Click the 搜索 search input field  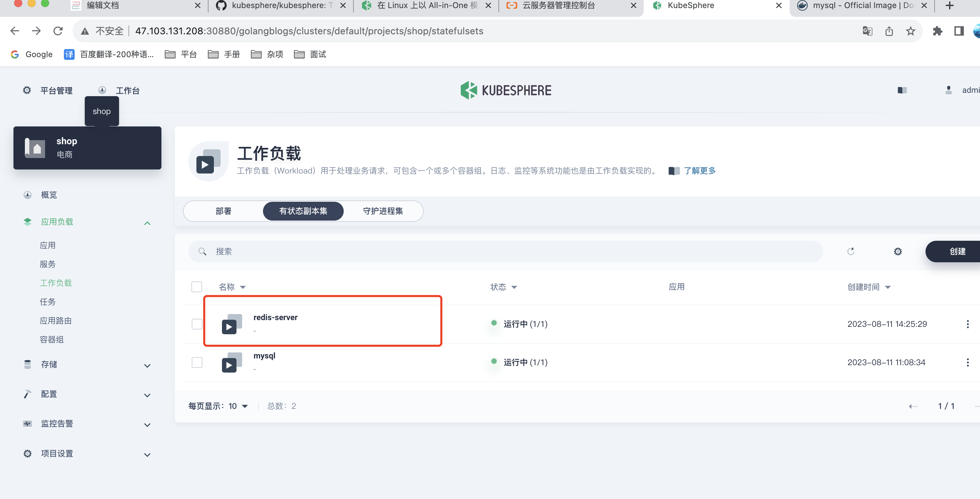pyautogui.click(x=505, y=252)
